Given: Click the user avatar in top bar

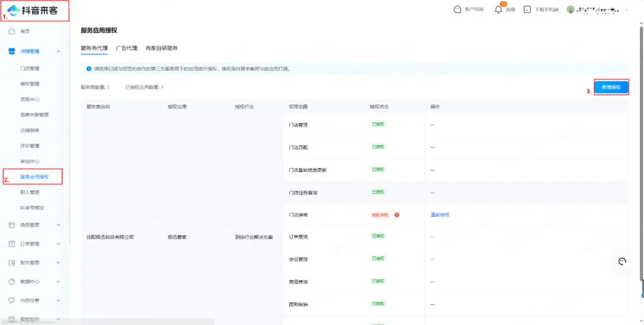Looking at the screenshot, I should (571, 10).
